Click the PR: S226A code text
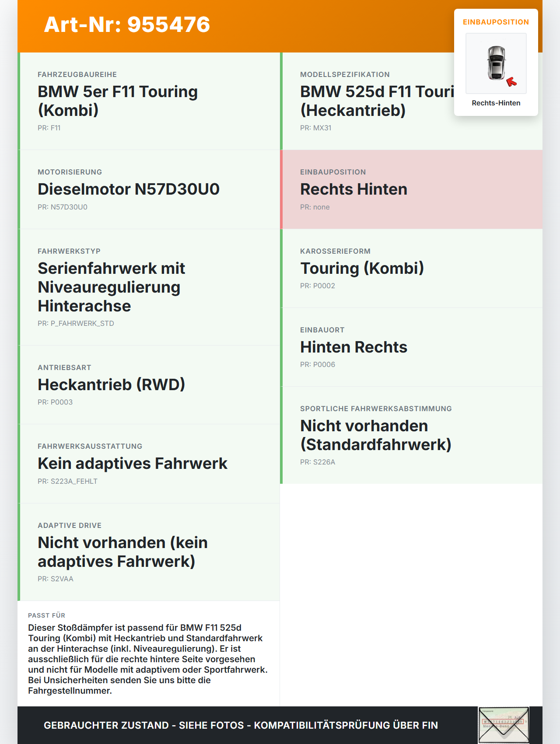 coord(318,462)
